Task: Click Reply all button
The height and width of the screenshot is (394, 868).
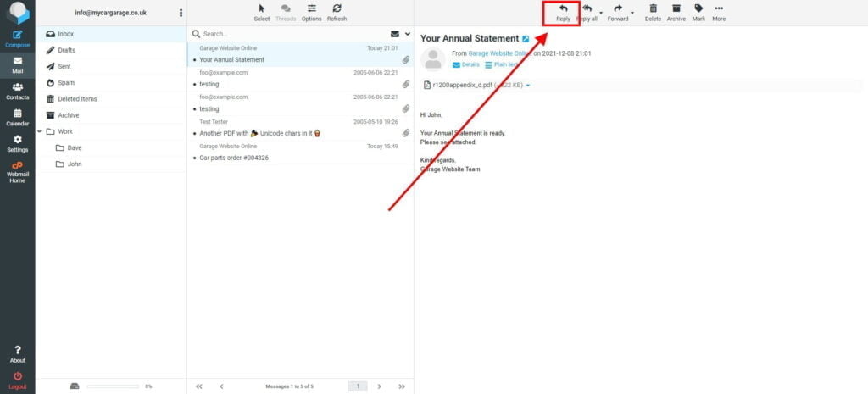Action: point(587,13)
